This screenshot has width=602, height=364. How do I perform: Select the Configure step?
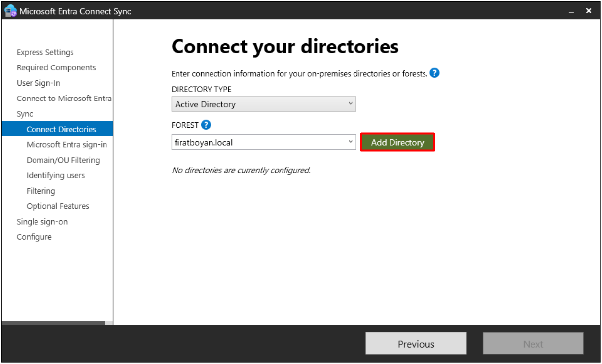click(x=34, y=237)
